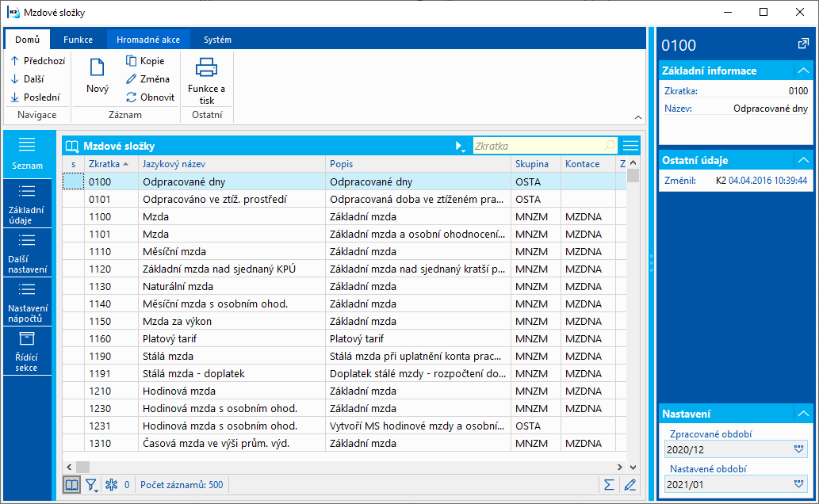
Task: Click the Zkratka search field
Action: pos(538,146)
